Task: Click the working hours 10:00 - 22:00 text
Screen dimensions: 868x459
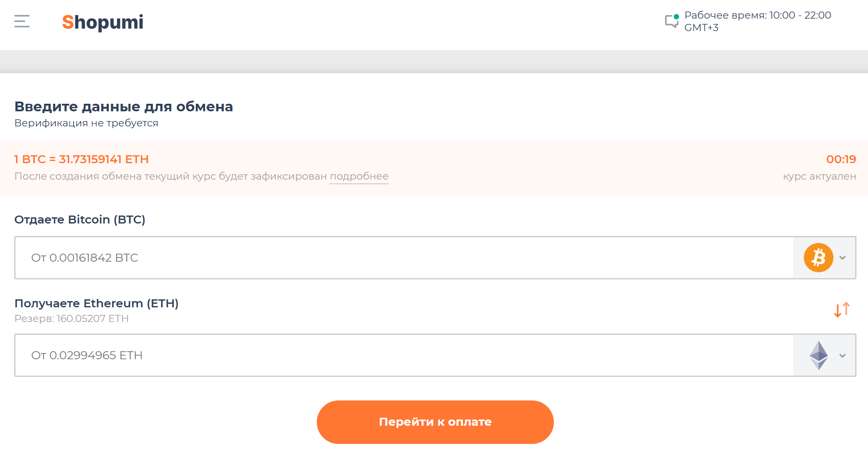Action: [757, 16]
